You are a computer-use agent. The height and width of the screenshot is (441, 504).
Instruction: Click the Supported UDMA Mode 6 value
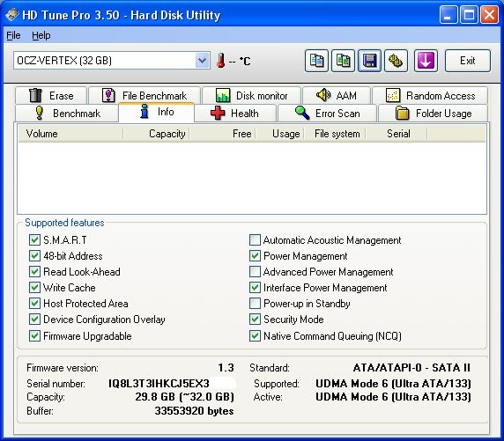pyautogui.click(x=394, y=384)
